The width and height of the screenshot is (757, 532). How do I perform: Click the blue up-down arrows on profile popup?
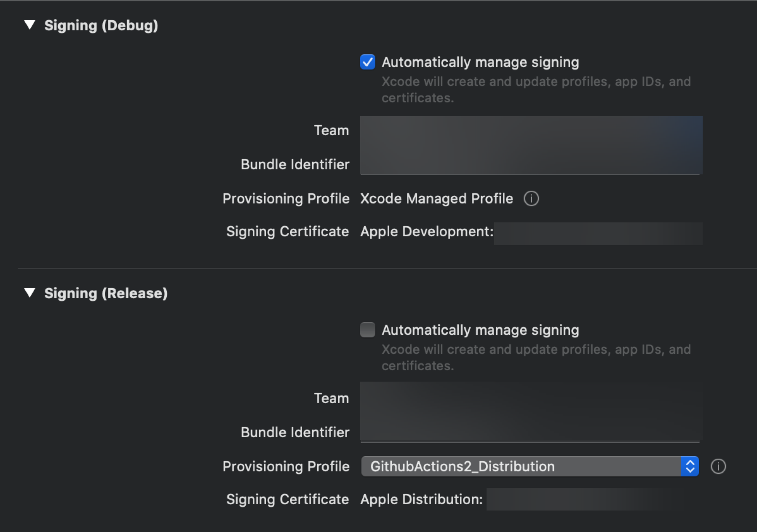click(x=690, y=466)
